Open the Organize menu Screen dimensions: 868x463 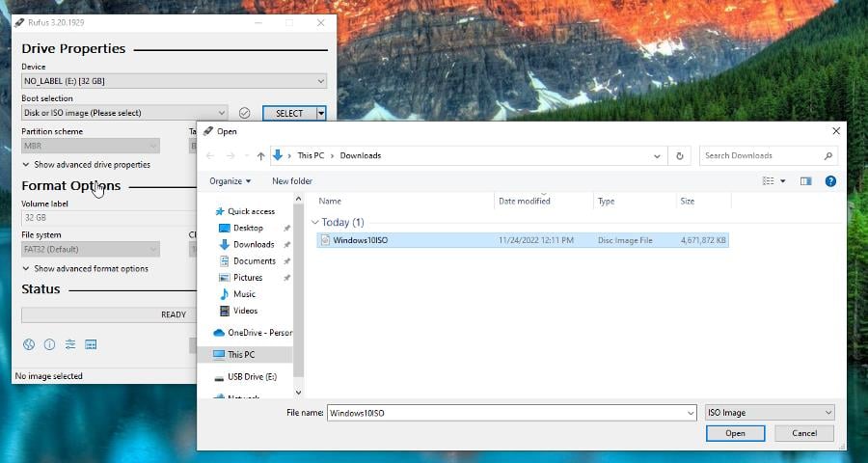[231, 181]
